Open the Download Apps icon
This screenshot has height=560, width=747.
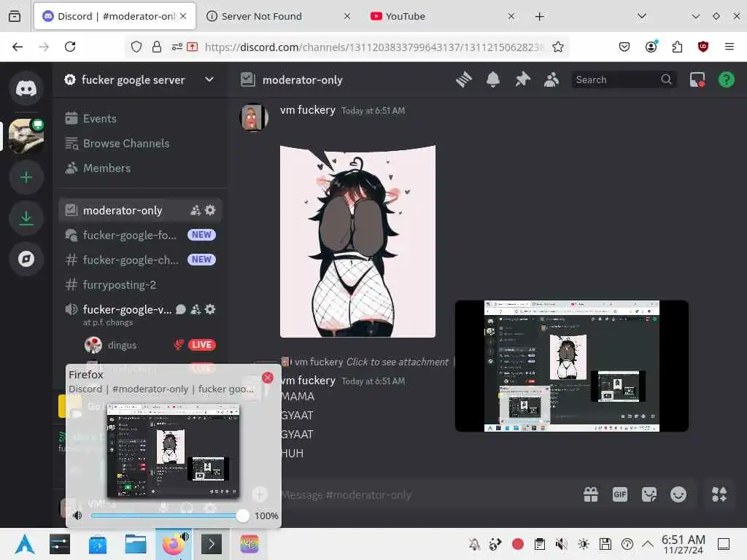26,218
